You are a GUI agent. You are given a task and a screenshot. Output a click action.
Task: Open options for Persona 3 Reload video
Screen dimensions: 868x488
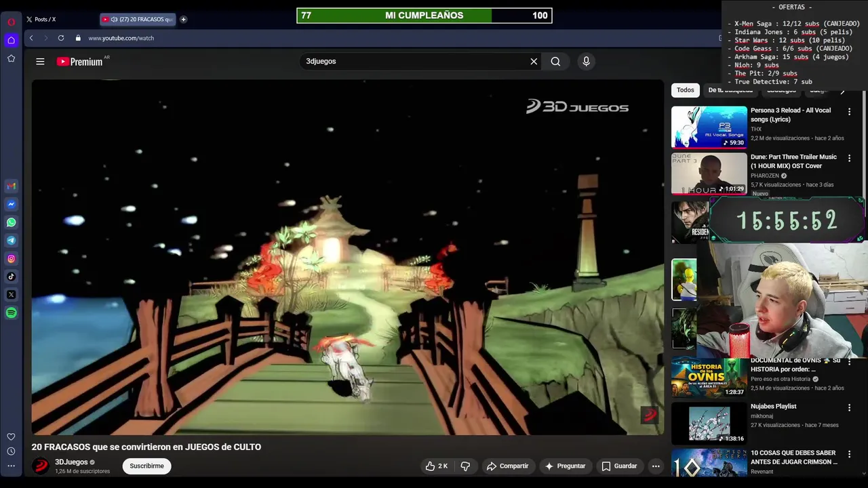849,111
